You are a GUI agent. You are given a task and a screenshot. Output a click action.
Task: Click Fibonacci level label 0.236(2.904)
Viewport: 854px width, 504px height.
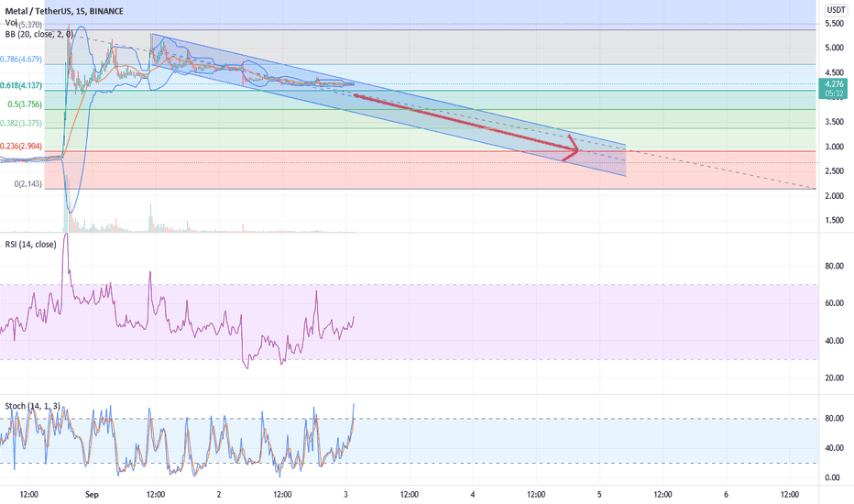pos(21,146)
